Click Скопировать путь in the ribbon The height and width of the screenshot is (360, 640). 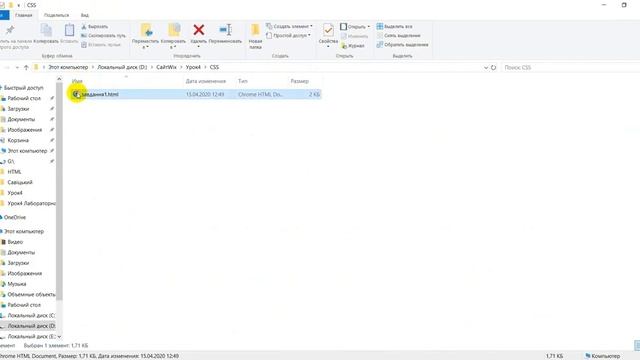[103, 36]
